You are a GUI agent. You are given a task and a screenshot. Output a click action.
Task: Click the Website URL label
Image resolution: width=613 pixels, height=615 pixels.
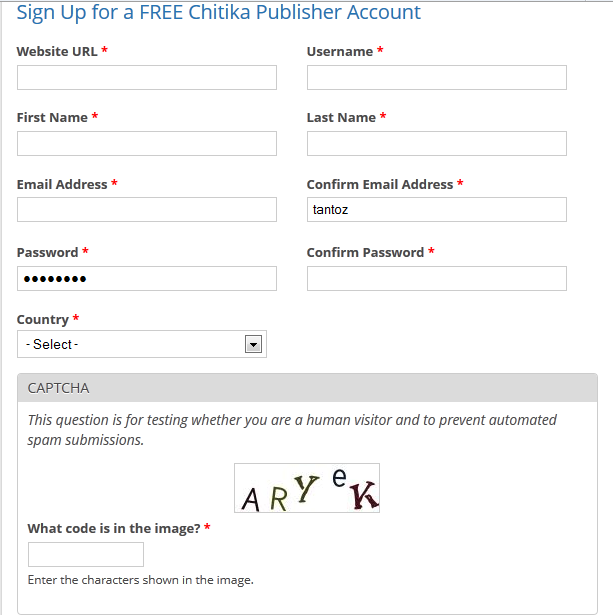click(x=57, y=51)
